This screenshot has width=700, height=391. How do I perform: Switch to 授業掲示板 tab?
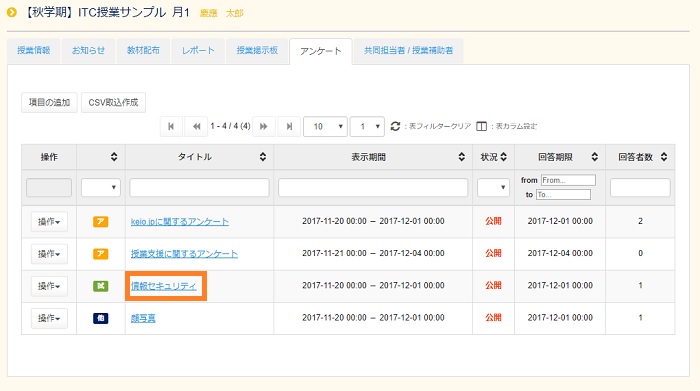(257, 50)
